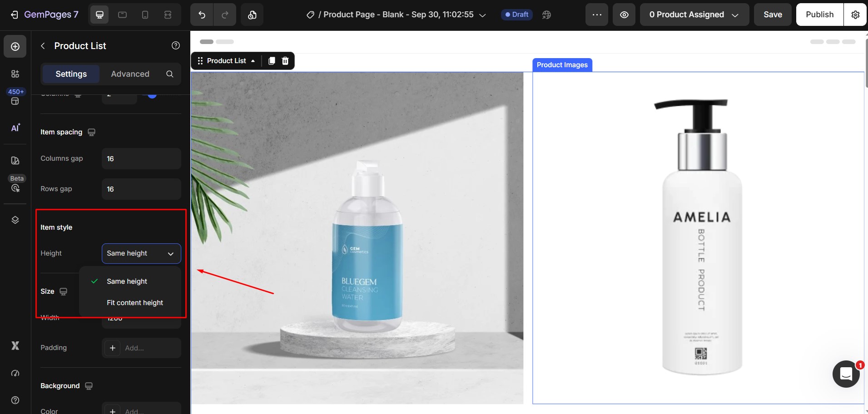The height and width of the screenshot is (414, 868).
Task: Edit the Rows gap field
Action: point(141,189)
